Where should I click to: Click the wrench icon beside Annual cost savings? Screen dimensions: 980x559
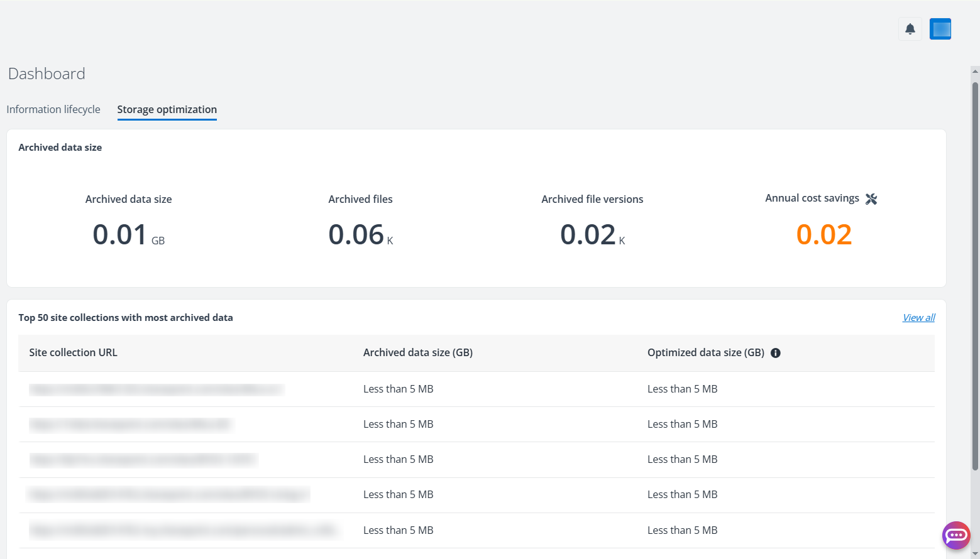point(871,198)
